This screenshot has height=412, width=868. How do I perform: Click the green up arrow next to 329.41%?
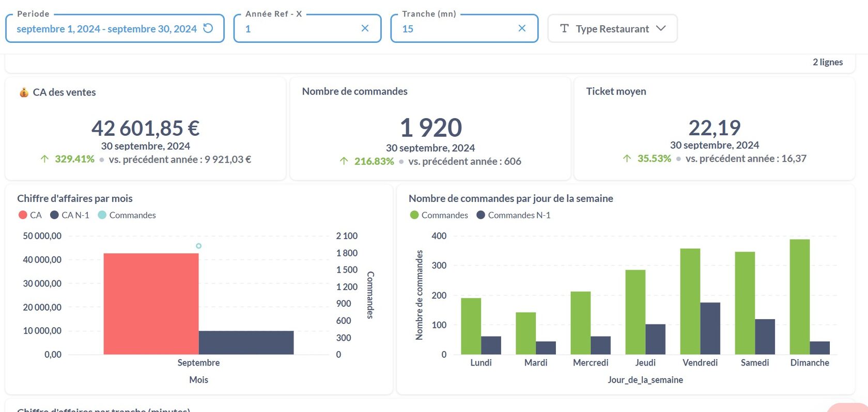[44, 159]
